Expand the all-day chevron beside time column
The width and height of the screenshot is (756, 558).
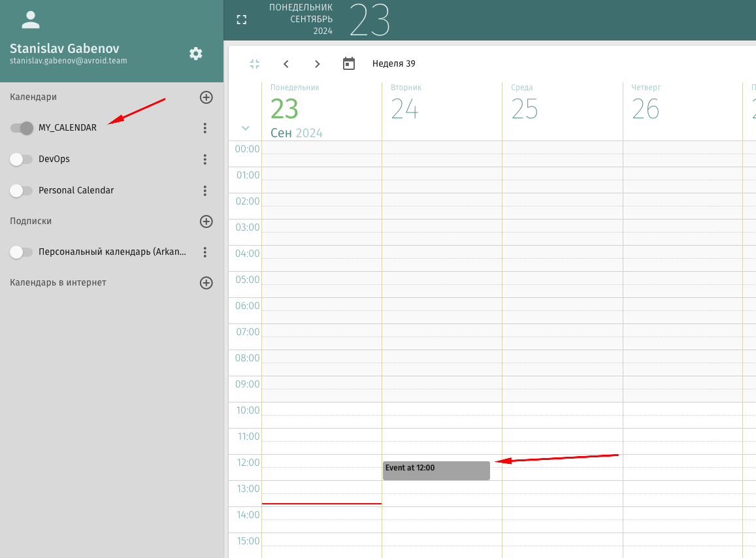[x=246, y=128]
